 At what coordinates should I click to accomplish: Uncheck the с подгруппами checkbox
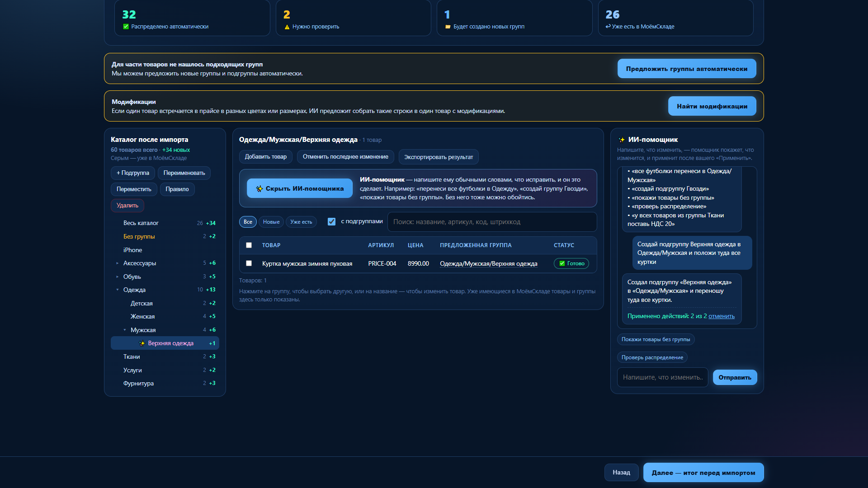tap(332, 222)
